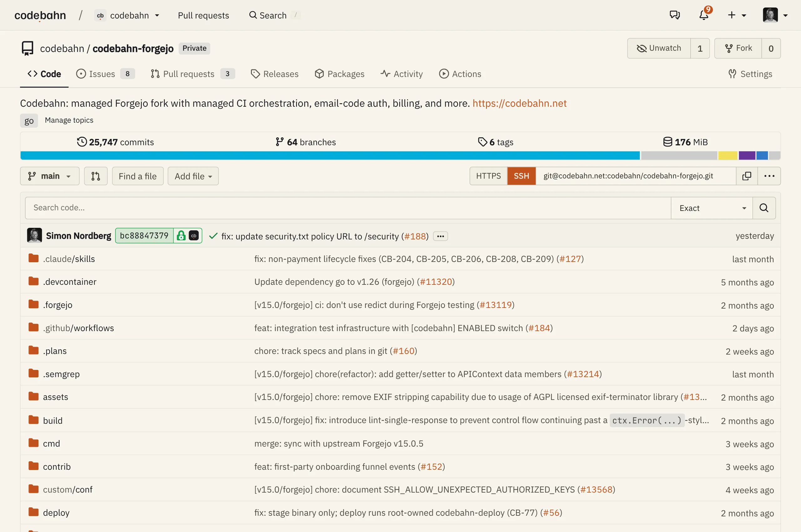Click the codebahn logo home link
This screenshot has width=801, height=532.
tap(40, 15)
